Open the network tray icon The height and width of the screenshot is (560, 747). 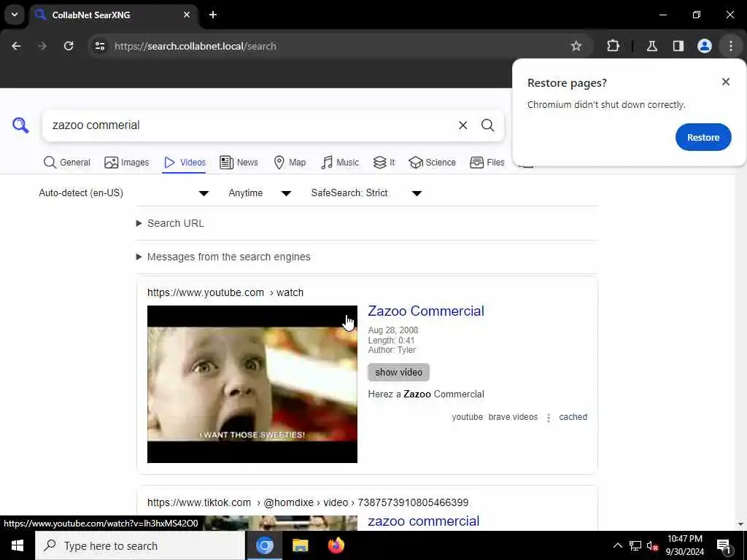tap(635, 545)
